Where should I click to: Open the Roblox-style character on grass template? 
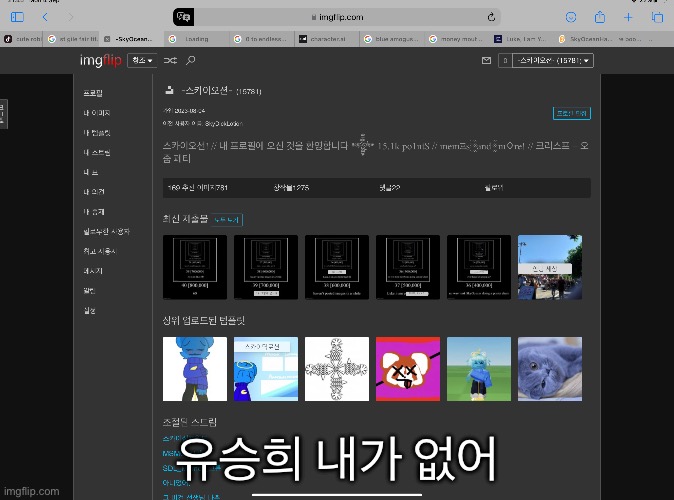tap(479, 369)
